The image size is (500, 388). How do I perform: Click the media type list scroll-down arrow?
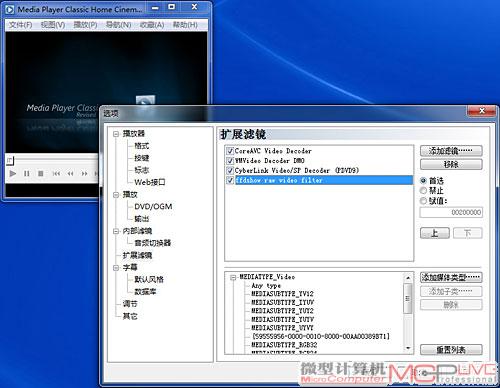(408, 348)
